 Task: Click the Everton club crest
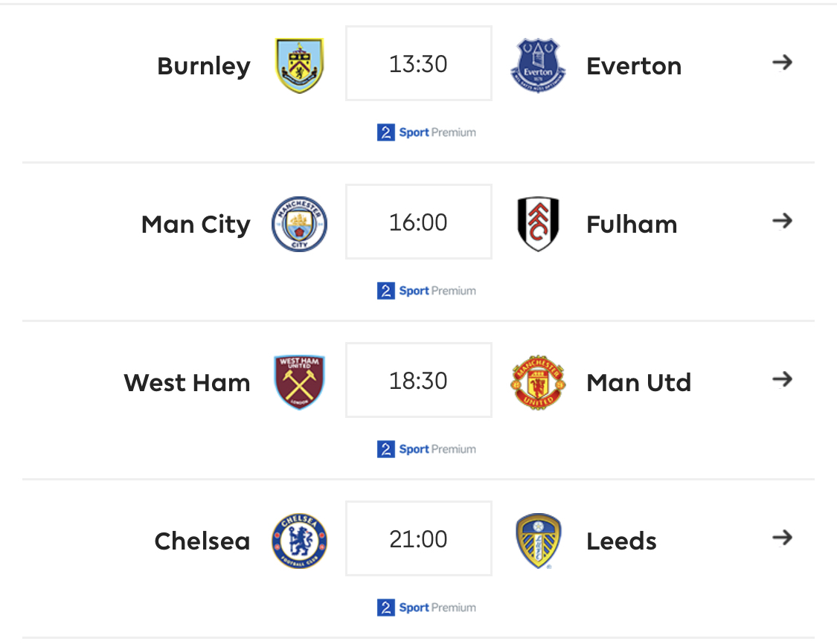tap(538, 65)
